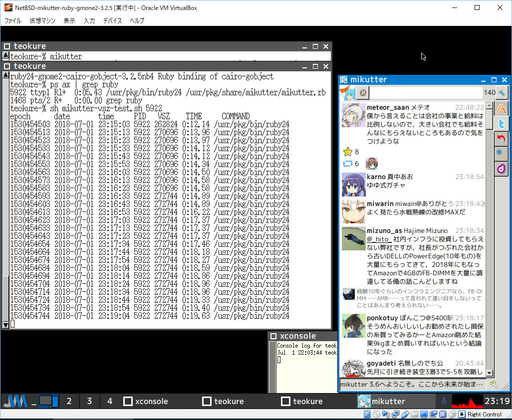Click the retweet icon under meteor_saan's post
The width and height of the screenshot is (512, 420).
(348, 164)
